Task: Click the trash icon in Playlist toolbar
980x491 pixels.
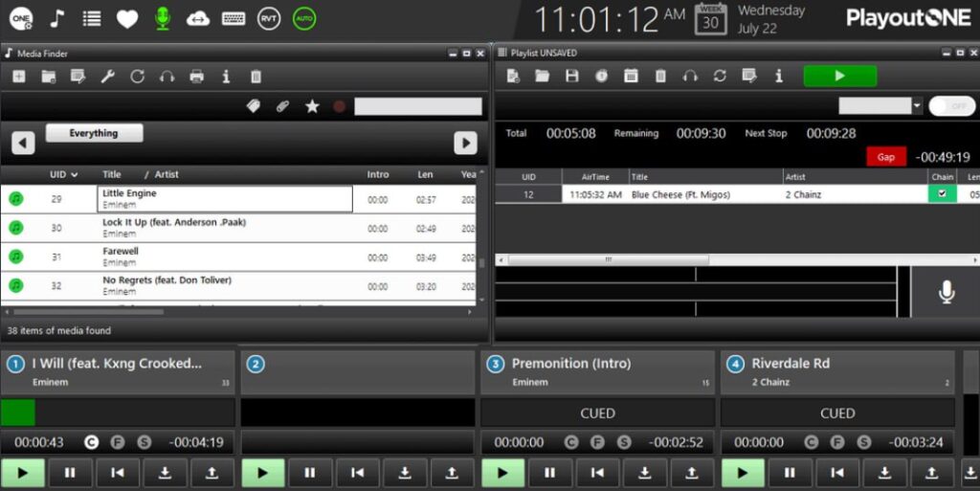Action: (660, 77)
